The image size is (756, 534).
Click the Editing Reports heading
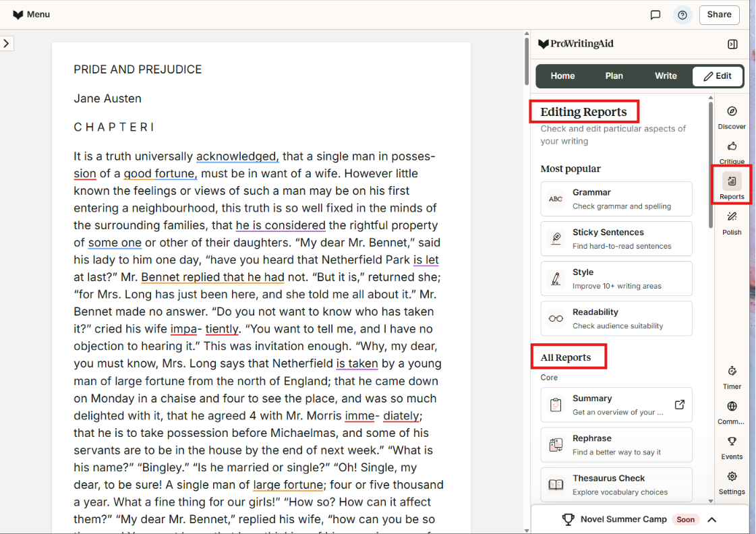(x=583, y=112)
